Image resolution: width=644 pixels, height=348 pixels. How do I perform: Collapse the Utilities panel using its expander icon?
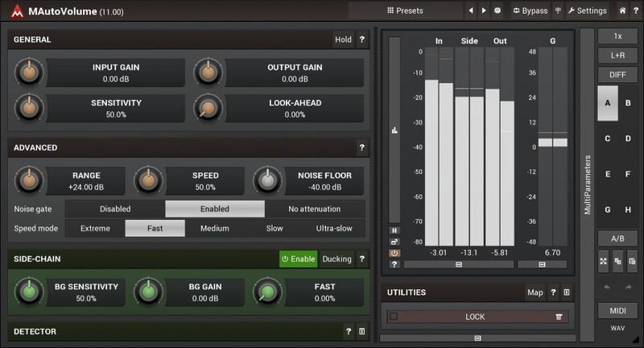coord(566,292)
